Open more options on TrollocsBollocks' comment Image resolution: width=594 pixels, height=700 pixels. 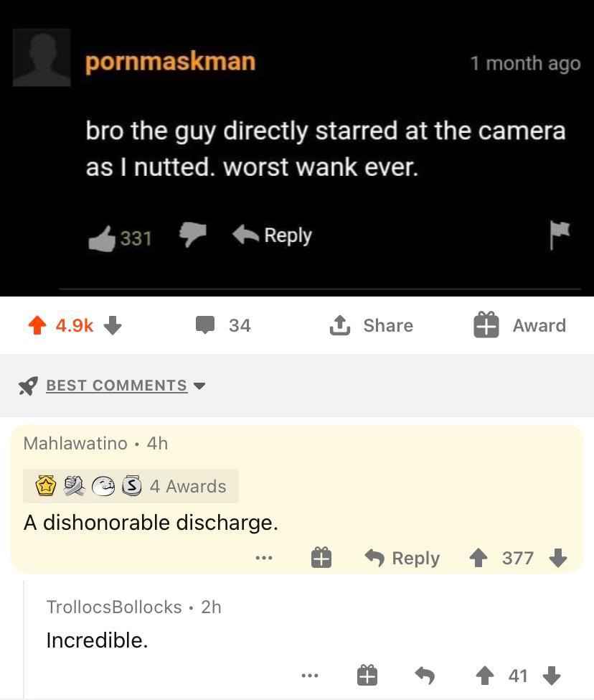click(x=310, y=676)
